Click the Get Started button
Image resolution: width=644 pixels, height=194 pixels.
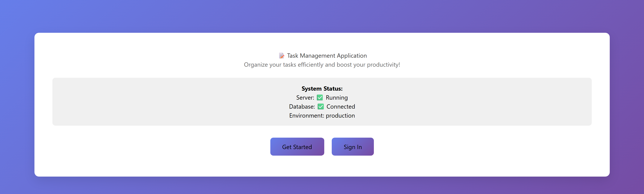point(297,147)
